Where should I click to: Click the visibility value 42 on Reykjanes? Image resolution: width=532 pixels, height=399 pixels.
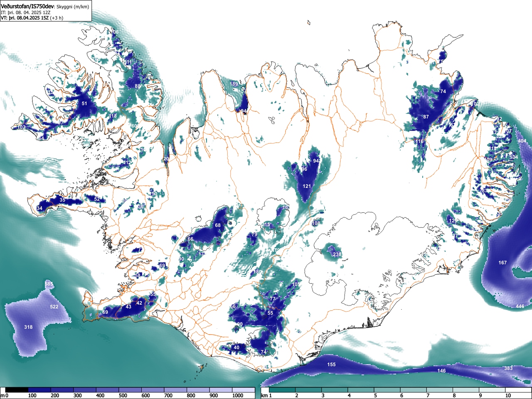[x=139, y=303]
